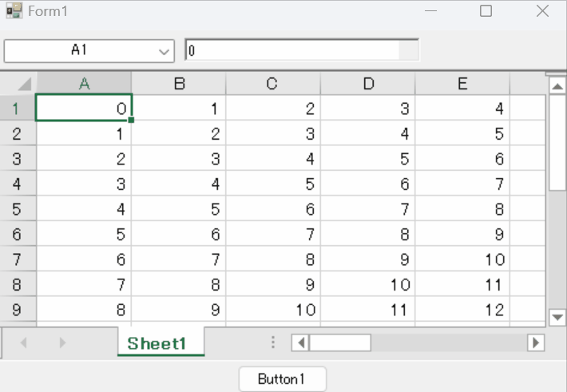This screenshot has width=567, height=392.
Task: Select row 1 header
Action: [18, 108]
